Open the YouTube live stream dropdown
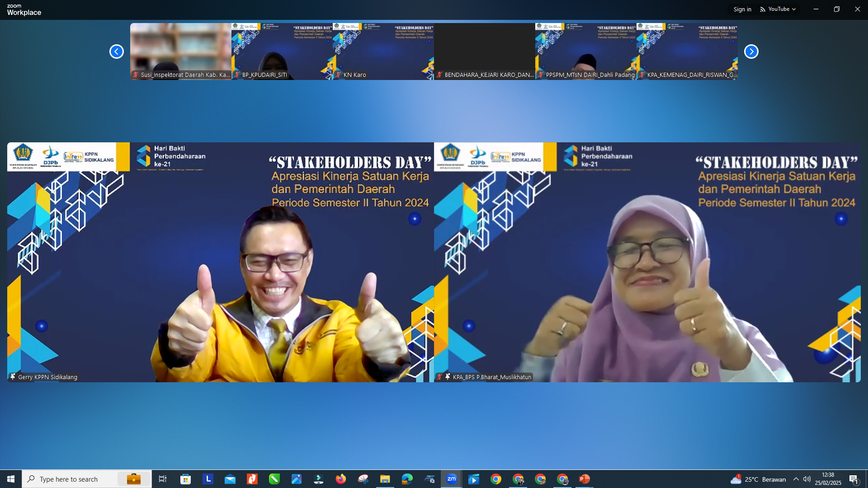Viewport: 868px width, 488px height. (778, 9)
